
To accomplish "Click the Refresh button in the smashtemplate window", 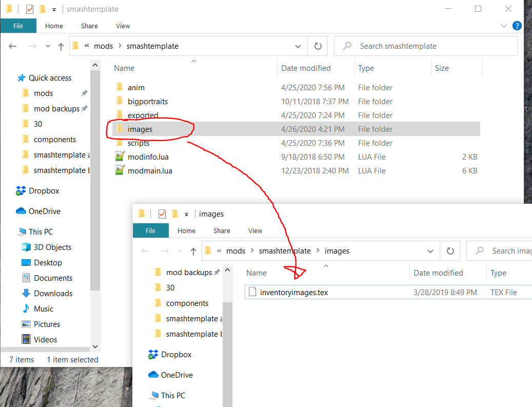I will tap(318, 46).
